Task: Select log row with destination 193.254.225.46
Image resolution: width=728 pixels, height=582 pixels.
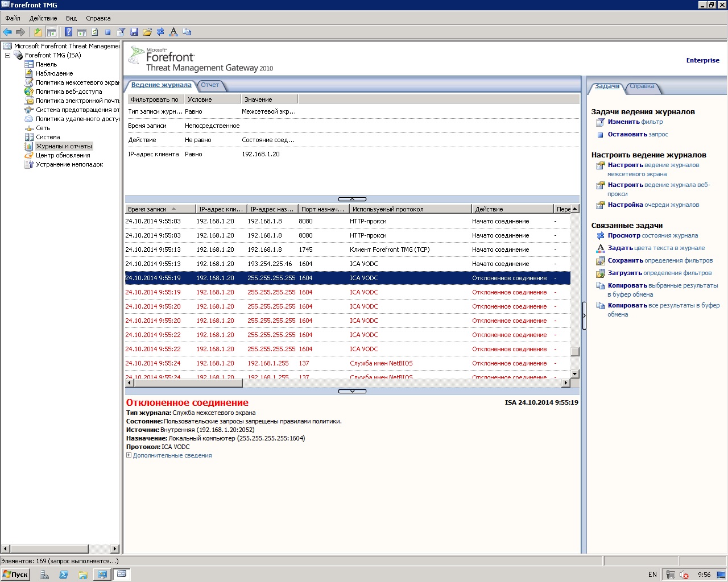Action: (348, 264)
